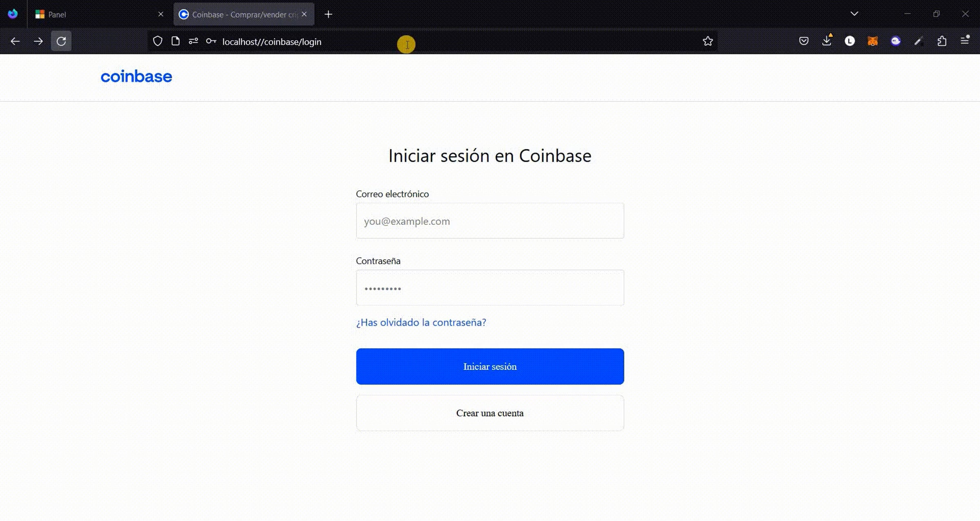
Task: Open the Downloads panel
Action: pyautogui.click(x=827, y=40)
